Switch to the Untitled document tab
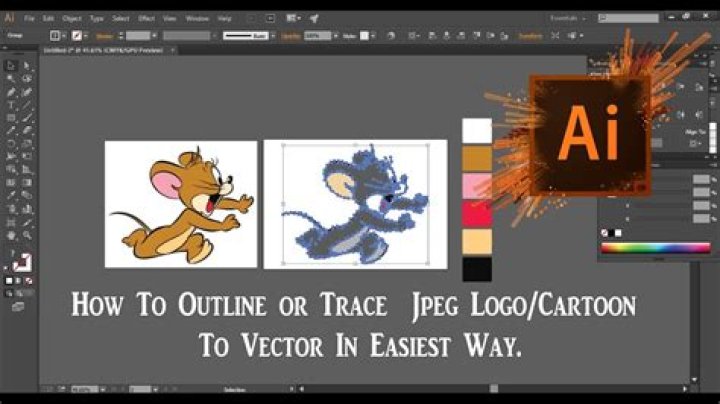Screen dimensions: 720x404 (x=103, y=50)
